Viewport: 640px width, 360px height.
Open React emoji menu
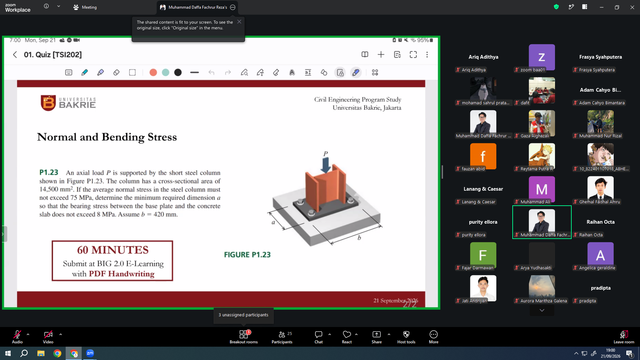coord(347,337)
